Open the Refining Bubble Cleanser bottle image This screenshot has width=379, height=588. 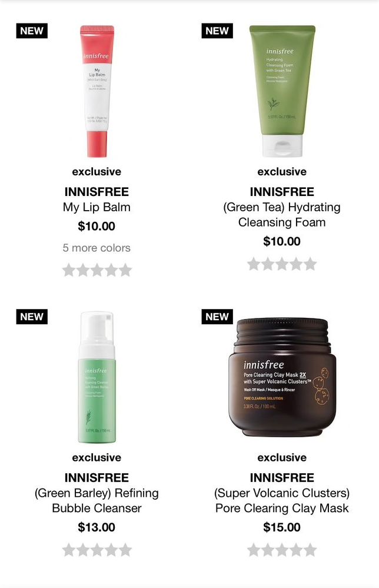tap(97, 377)
